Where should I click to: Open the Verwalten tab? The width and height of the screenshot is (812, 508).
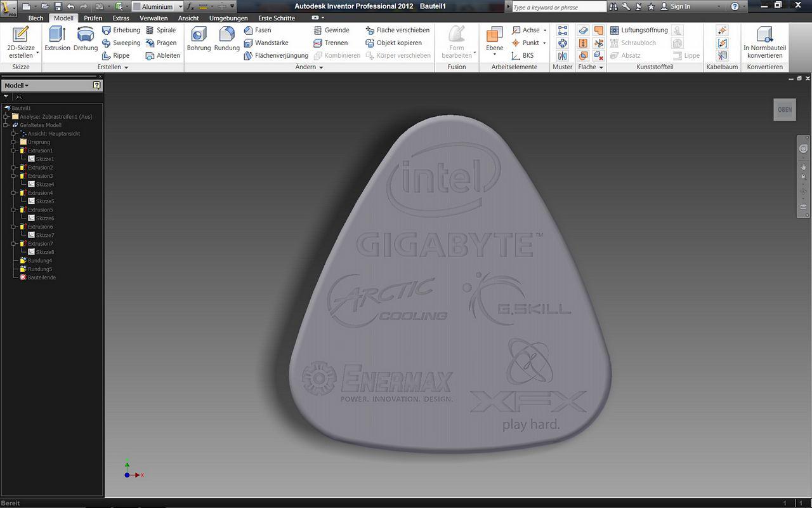[x=154, y=18]
